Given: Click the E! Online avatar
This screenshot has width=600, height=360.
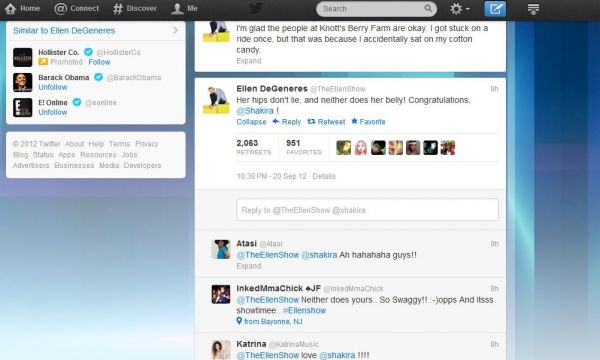Looking at the screenshot, I should [x=23, y=108].
